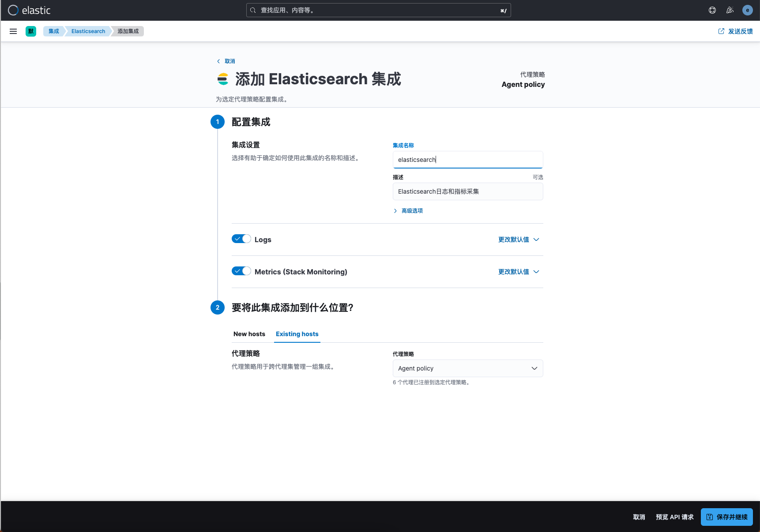Switch to the New hosts tab
Viewport: 760px width, 532px height.
coord(249,334)
